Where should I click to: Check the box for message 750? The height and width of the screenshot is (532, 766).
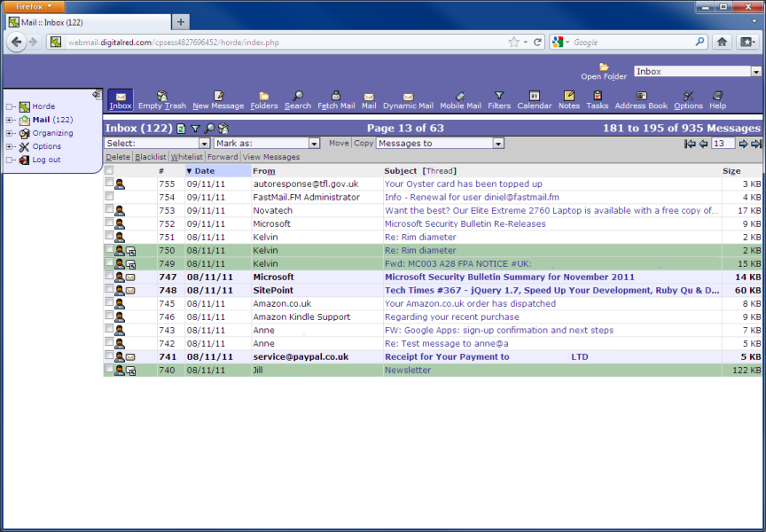109,249
